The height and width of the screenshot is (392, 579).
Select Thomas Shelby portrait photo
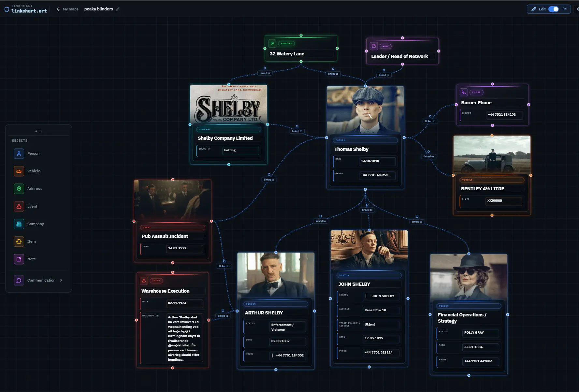tap(365, 110)
